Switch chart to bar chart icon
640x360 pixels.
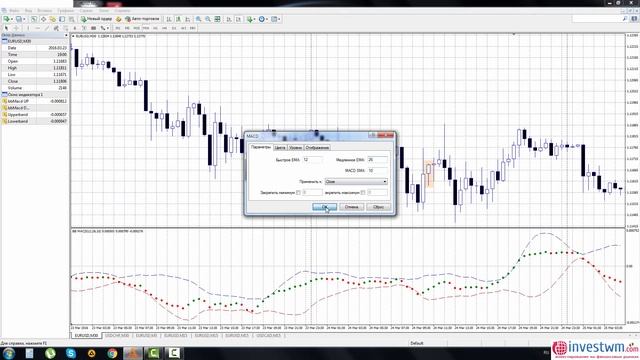(x=169, y=19)
